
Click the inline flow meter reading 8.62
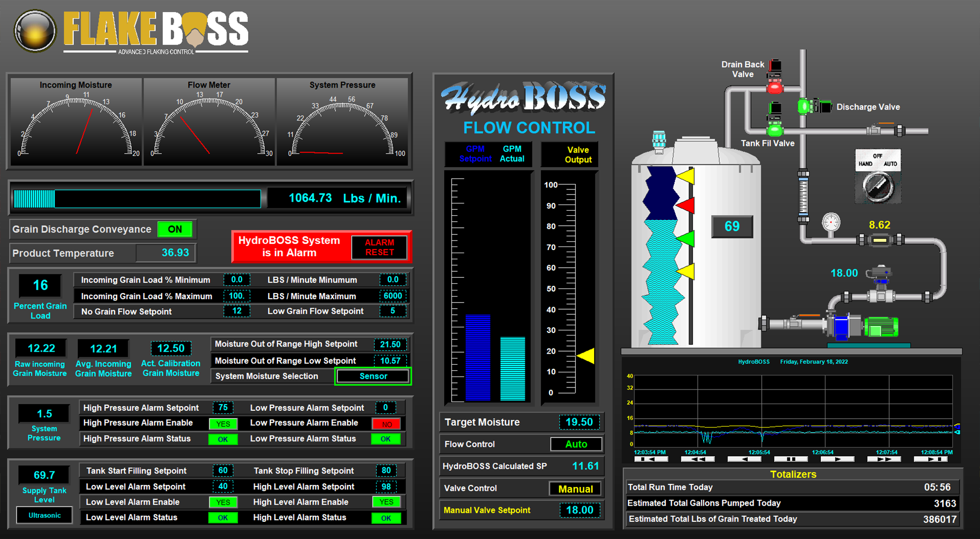click(879, 240)
